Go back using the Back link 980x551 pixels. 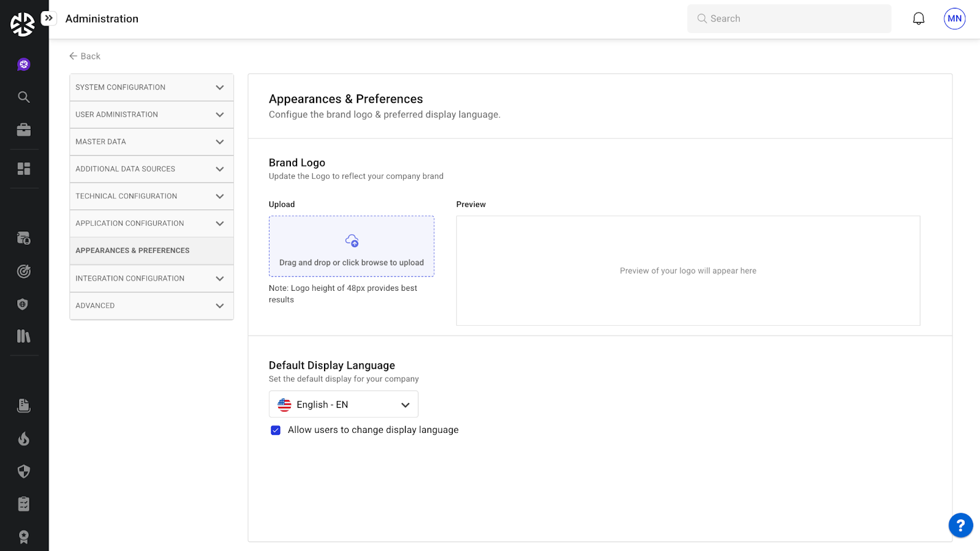pos(85,56)
